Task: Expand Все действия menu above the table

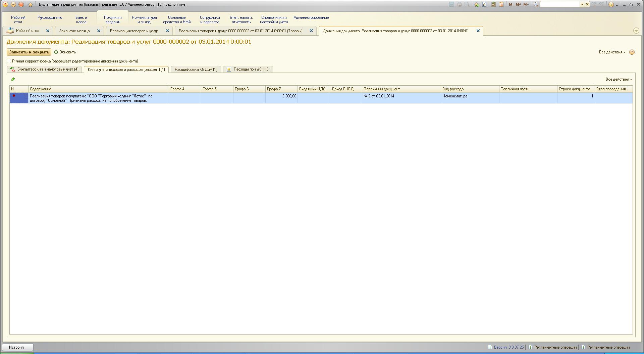Action: [x=619, y=80]
